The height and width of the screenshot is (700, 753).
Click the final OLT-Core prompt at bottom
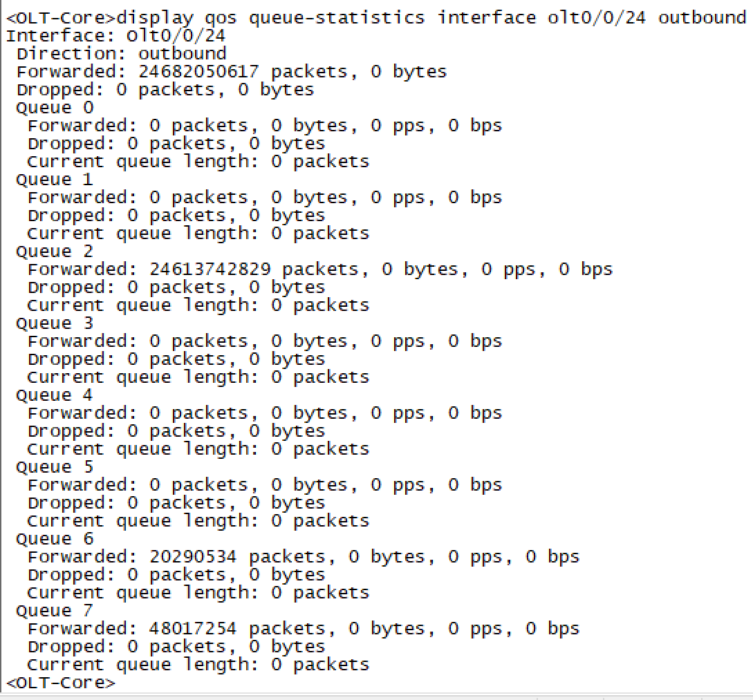click(x=61, y=682)
